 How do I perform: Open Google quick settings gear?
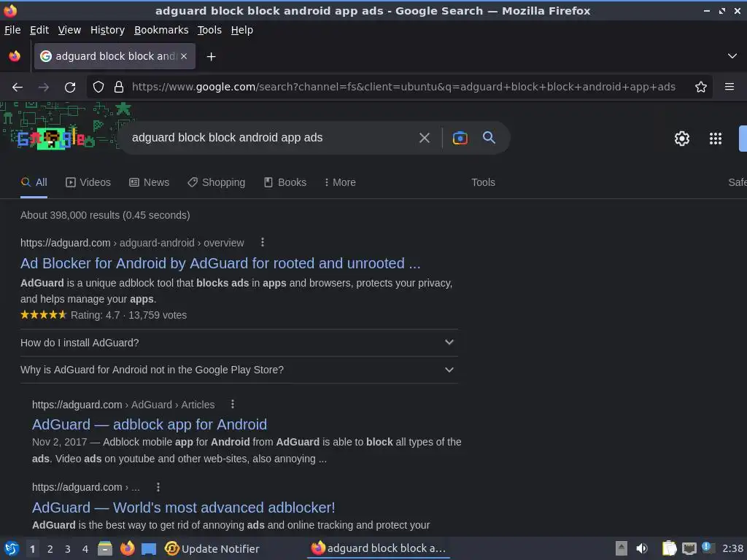click(x=682, y=139)
